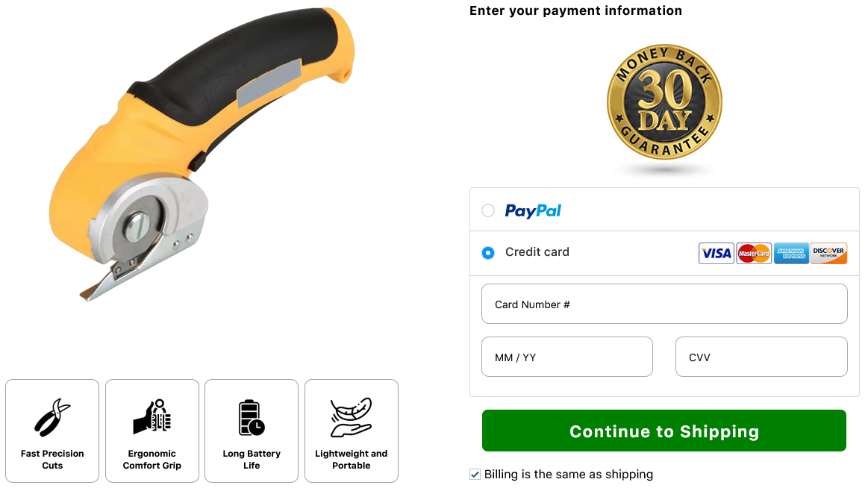
Task: Select the PayPal radio button
Action: 487,210
